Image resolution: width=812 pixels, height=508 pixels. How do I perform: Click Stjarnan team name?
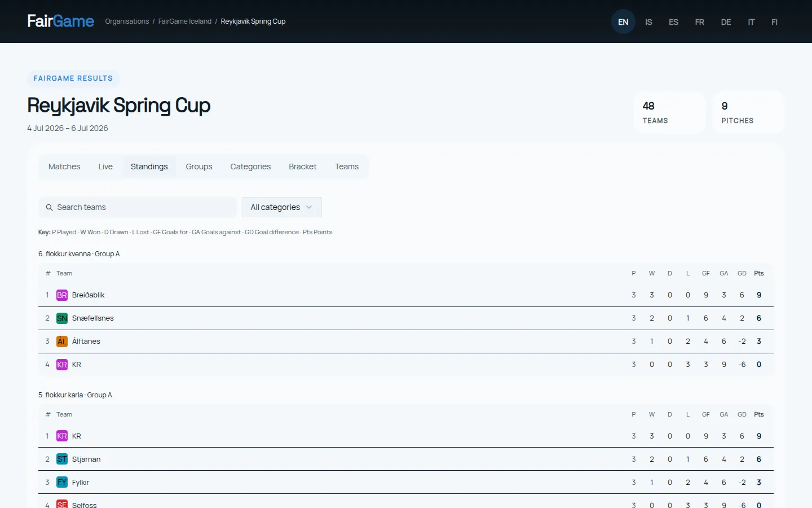86,459
